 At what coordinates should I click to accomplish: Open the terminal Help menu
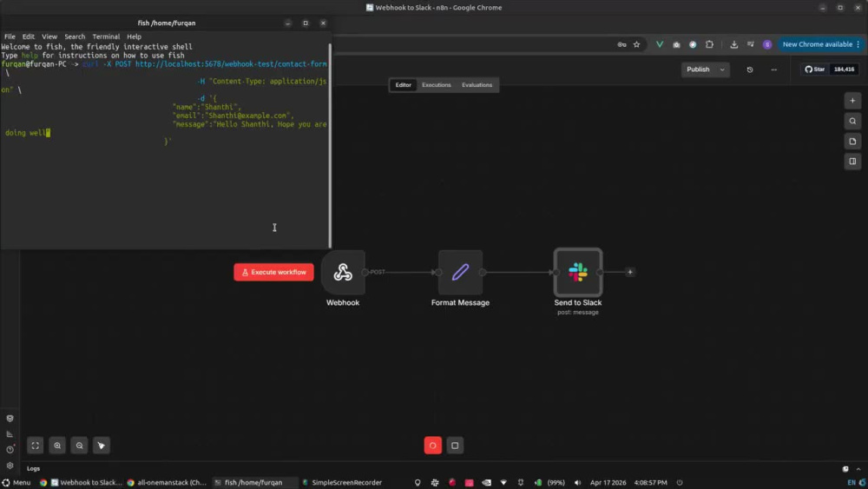click(134, 36)
